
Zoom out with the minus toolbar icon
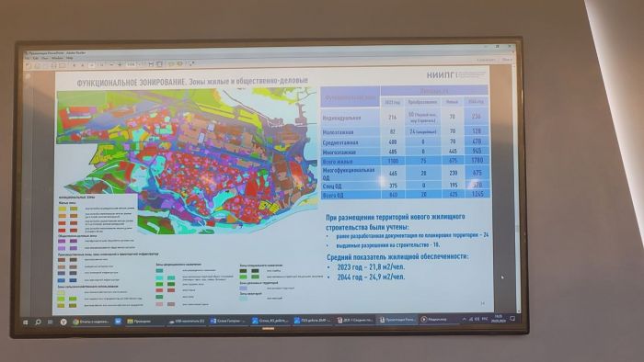111,64
